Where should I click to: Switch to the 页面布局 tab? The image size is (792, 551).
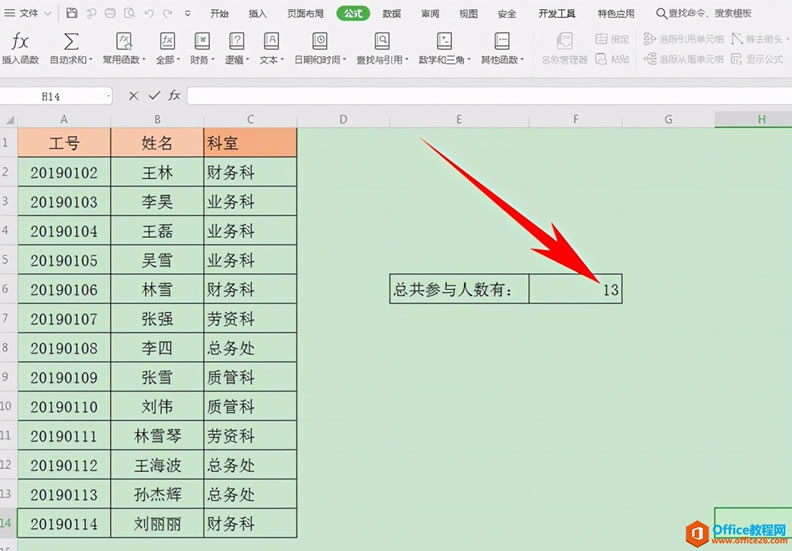click(x=305, y=14)
